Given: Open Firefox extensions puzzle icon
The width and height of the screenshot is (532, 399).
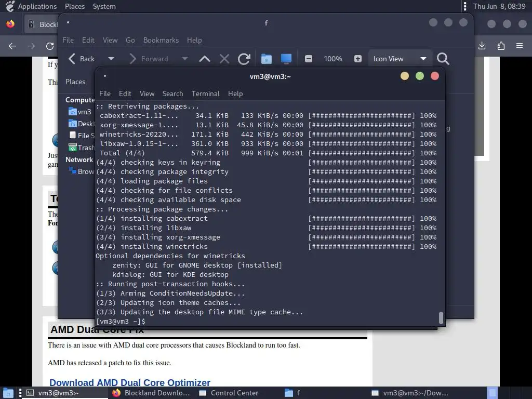Looking at the screenshot, I should (501, 46).
